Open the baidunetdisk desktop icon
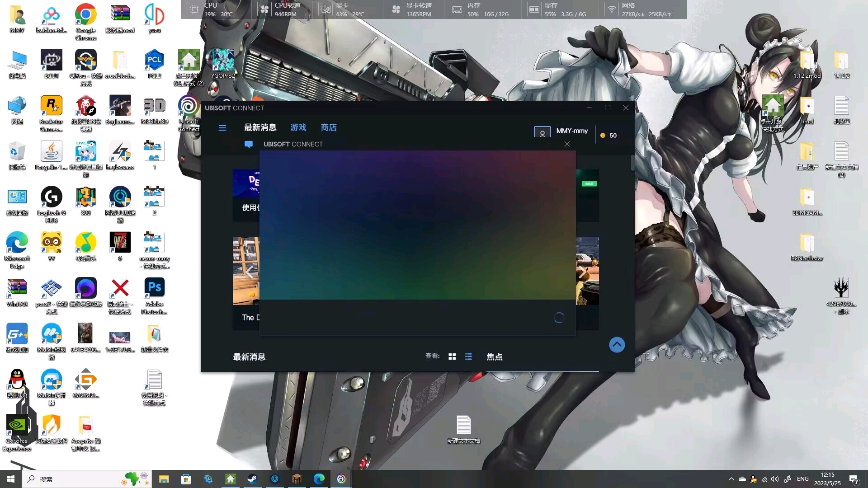Image resolution: width=868 pixels, height=488 pixels. tap(51, 18)
